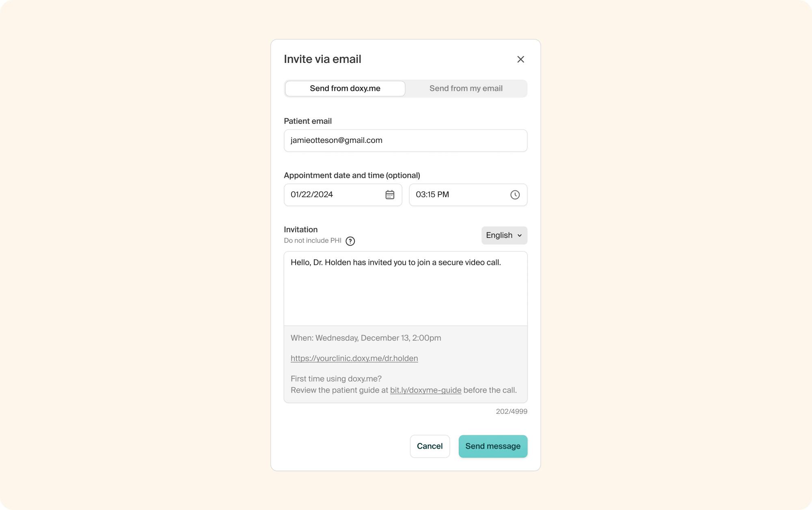Image resolution: width=812 pixels, height=510 pixels.
Task: Switch to Send from doxy.me tab
Action: 345,89
